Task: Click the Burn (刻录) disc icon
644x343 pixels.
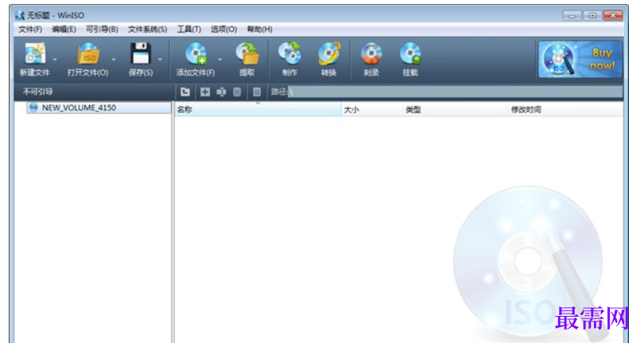Action: (x=371, y=54)
